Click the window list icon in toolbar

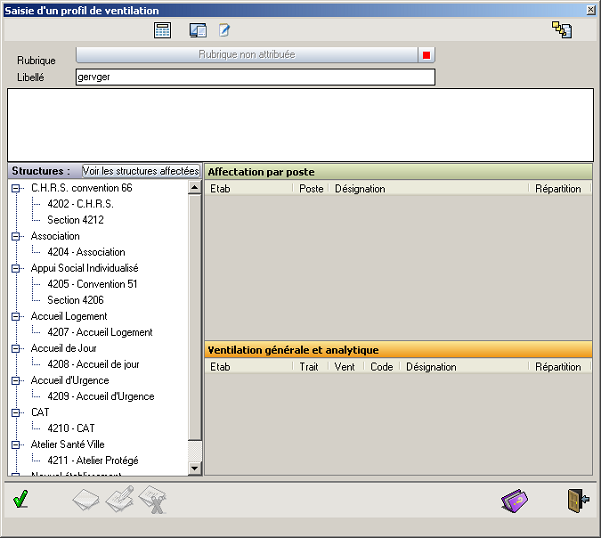[197, 30]
